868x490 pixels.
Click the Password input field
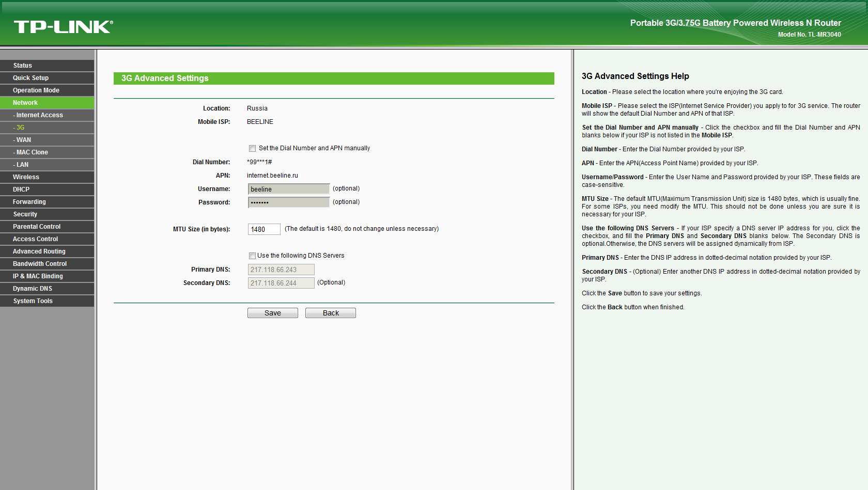[x=289, y=202]
